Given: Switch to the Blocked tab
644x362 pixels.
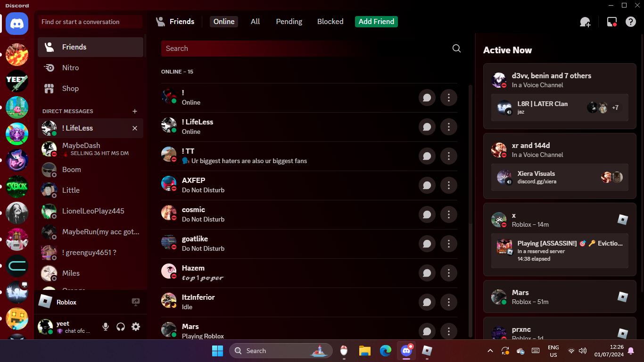Looking at the screenshot, I should point(330,22).
